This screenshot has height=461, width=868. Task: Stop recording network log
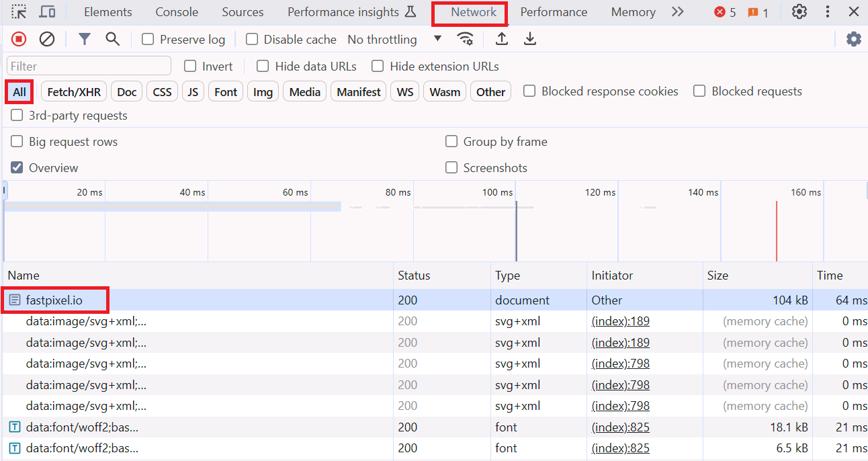pyautogui.click(x=19, y=40)
